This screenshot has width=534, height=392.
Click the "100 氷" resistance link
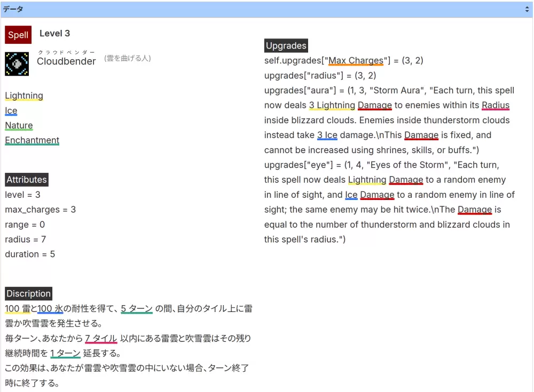[50, 309]
